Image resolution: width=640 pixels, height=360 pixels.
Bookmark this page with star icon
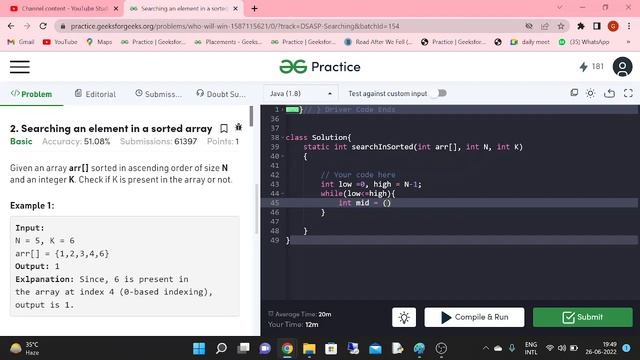[x=561, y=26]
